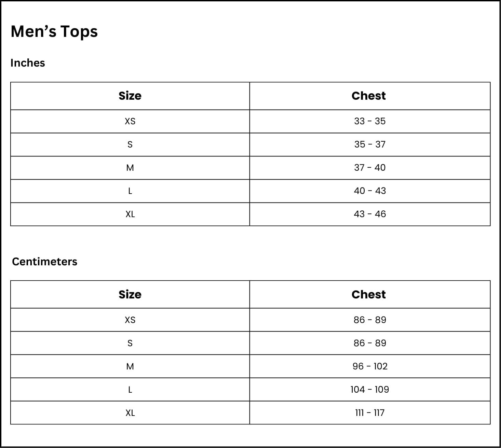Click the 104 - 109 chest measurement
501x448 pixels.
pyautogui.click(x=370, y=390)
